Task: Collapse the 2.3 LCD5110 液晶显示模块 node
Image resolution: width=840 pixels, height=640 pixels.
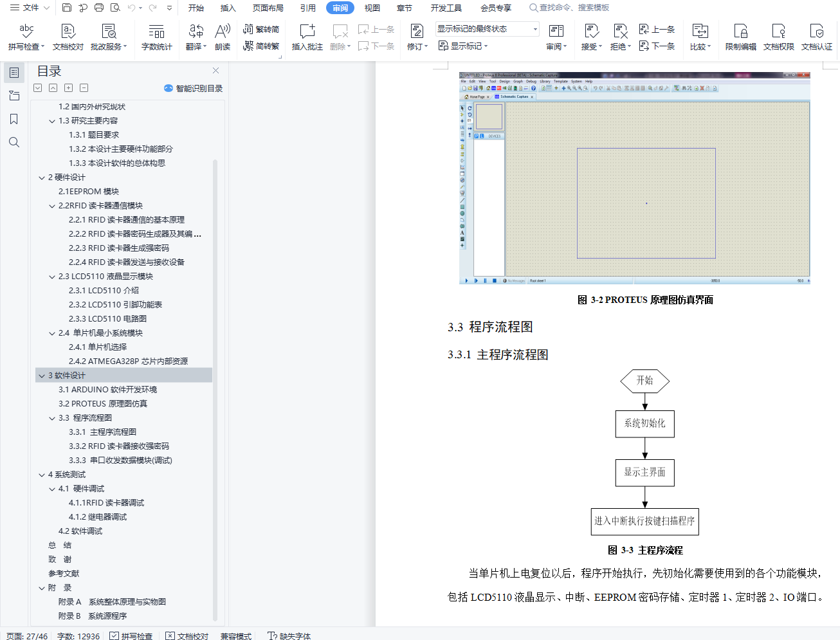Action: tap(52, 277)
